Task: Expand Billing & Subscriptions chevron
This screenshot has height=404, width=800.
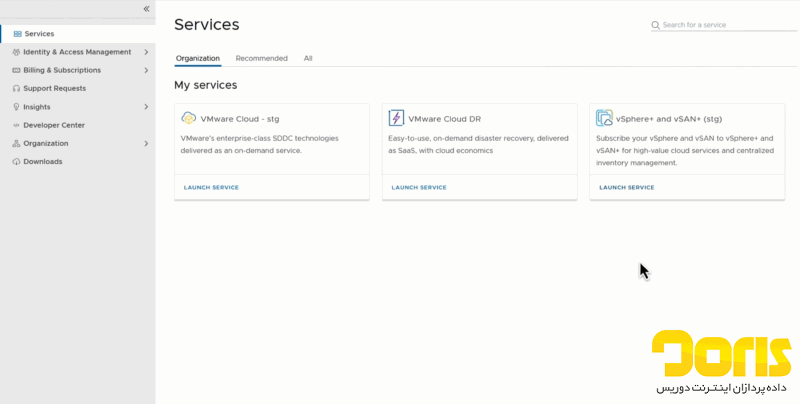Action: click(146, 70)
